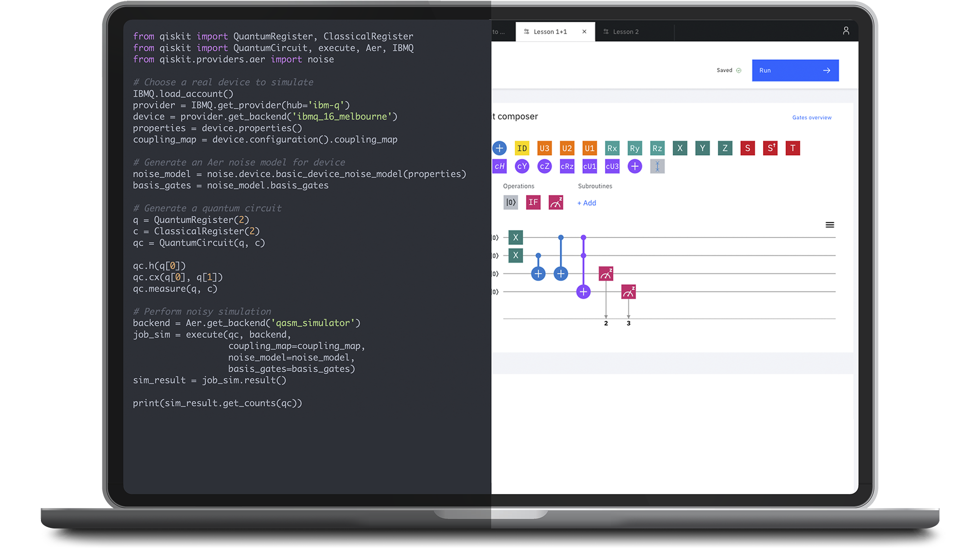980x548 pixels.
Task: Click + Add under Subroutines
Action: [x=586, y=203]
